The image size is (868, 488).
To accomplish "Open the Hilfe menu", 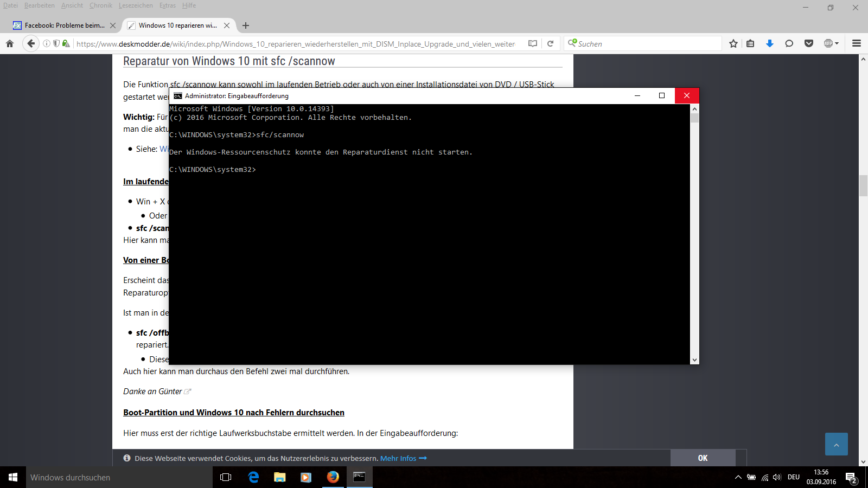I will [189, 5].
